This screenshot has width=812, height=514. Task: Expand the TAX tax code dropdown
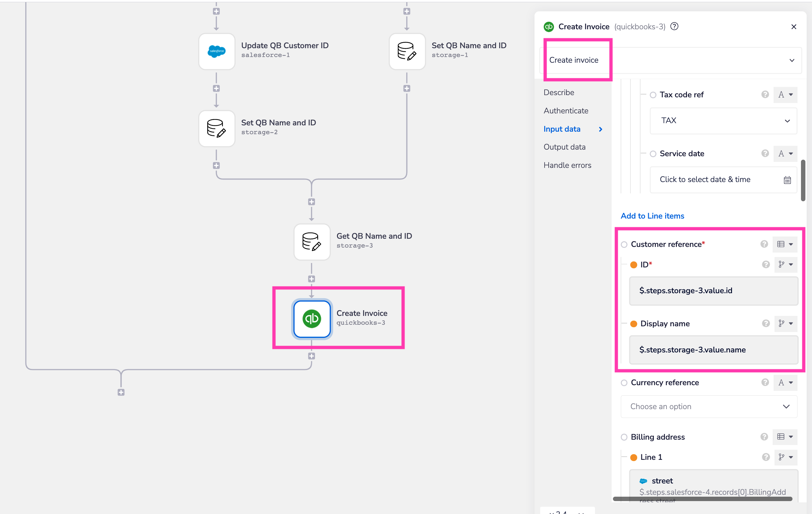tap(723, 120)
